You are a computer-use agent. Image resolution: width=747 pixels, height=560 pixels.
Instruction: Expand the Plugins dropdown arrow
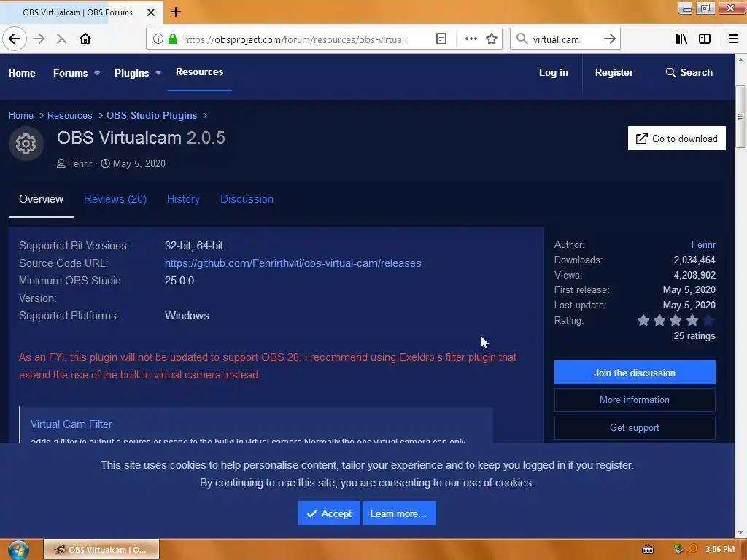pyautogui.click(x=158, y=74)
